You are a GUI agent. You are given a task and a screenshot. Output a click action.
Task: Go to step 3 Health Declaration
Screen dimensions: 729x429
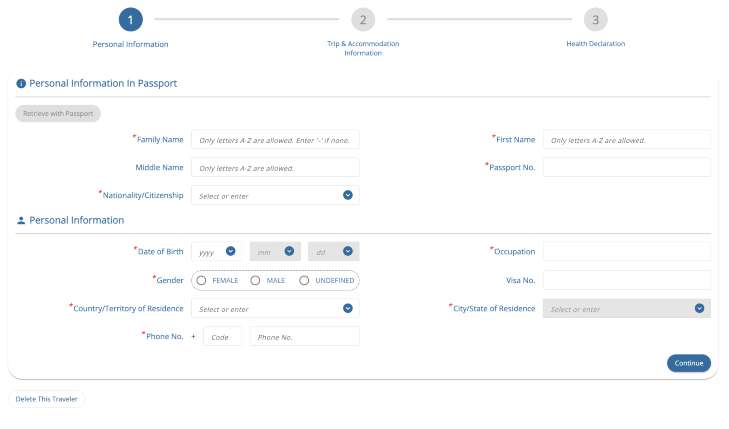[596, 20]
